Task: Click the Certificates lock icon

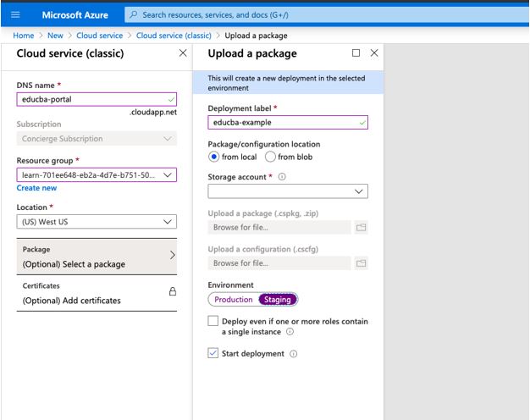Action: [x=173, y=291]
